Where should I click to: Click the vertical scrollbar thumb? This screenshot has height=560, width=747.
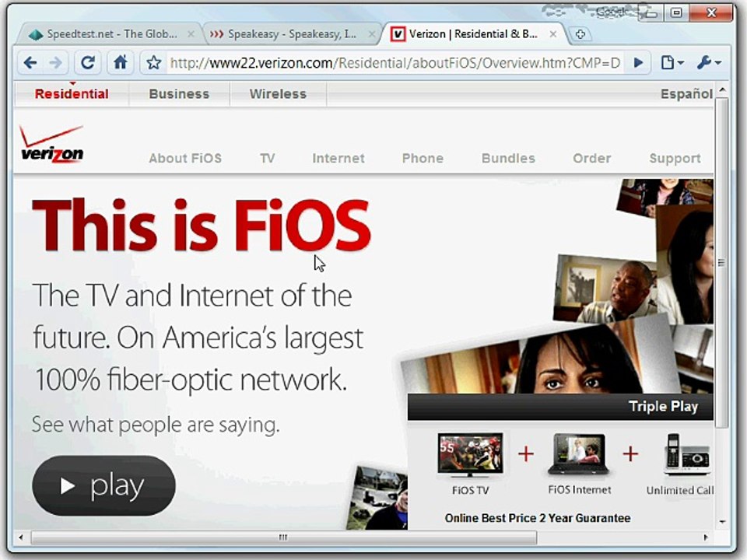(722, 263)
